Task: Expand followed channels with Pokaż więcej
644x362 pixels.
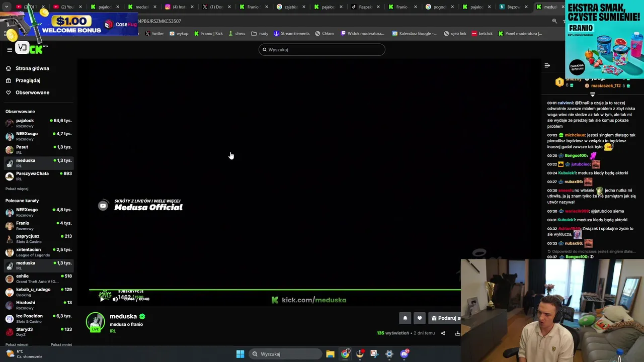Action: tap(17, 189)
